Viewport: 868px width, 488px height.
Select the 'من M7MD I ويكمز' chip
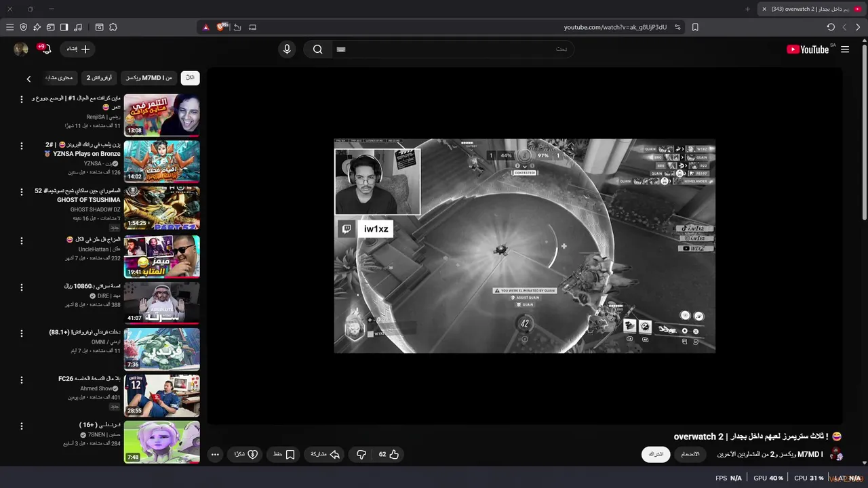[149, 78]
